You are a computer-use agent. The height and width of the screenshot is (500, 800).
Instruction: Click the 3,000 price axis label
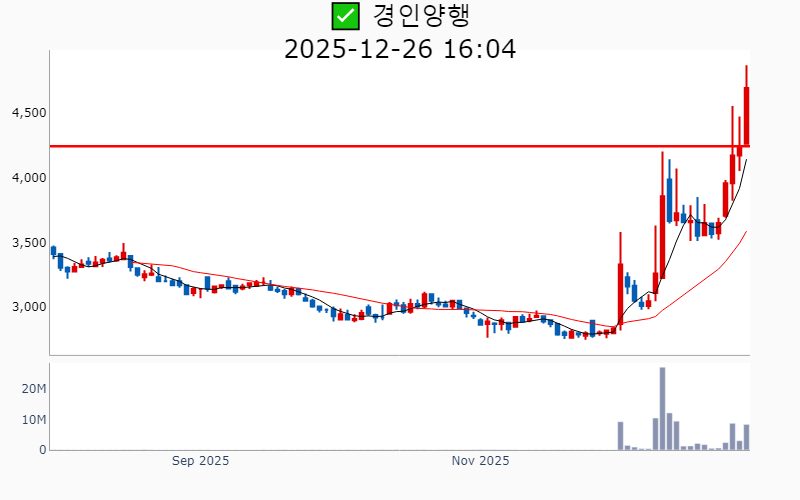pos(29,307)
